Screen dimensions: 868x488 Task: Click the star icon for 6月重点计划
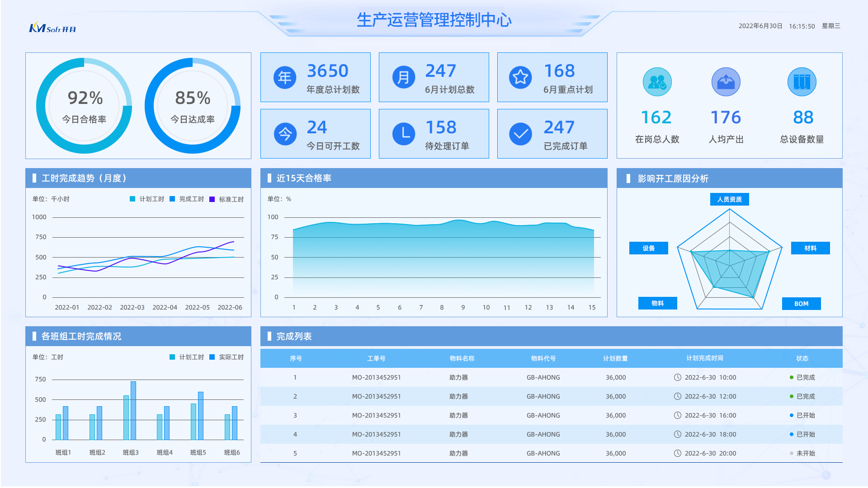point(520,78)
